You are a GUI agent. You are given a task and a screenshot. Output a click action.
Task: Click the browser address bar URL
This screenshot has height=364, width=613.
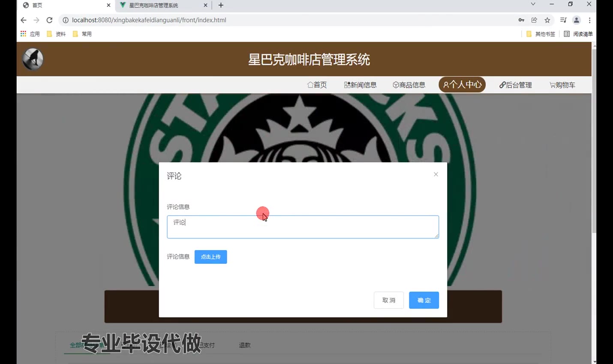pos(149,20)
